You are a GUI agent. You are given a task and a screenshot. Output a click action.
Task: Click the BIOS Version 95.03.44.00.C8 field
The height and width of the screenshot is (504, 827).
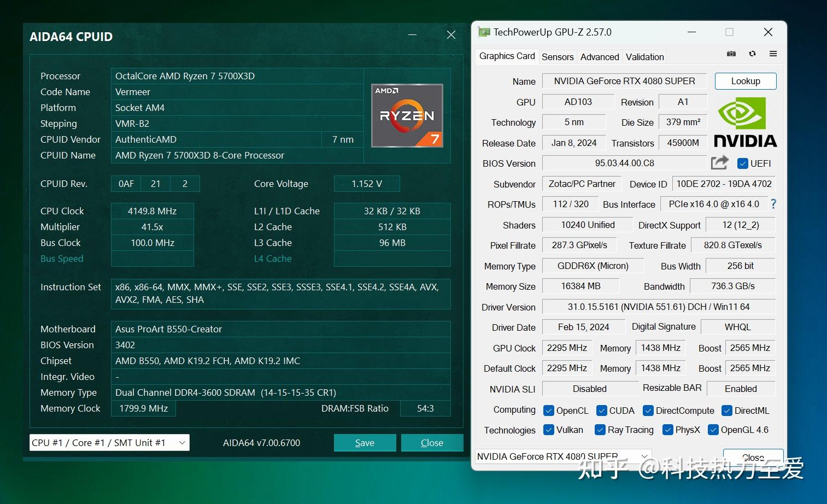click(624, 163)
